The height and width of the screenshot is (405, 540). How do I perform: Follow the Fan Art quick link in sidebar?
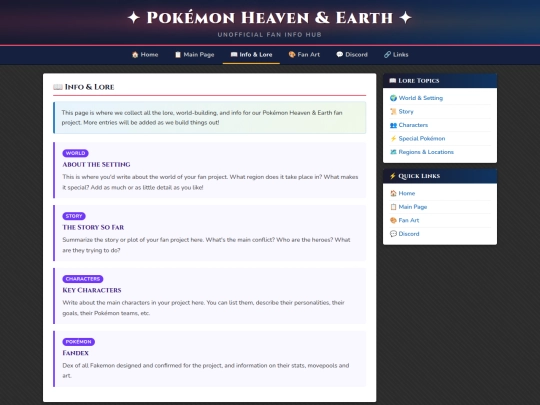(409, 220)
